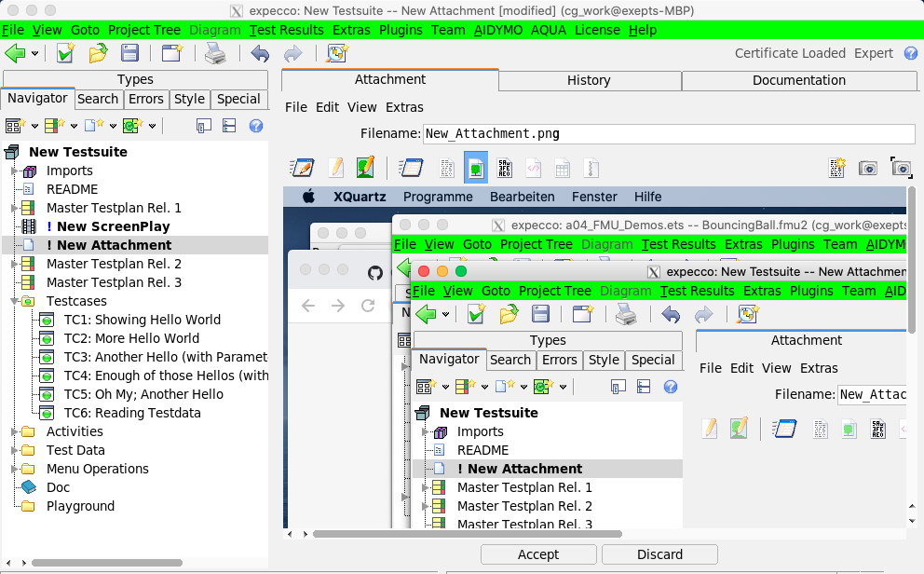Screen dimensions: 924x574
Task: Switch to the History tab
Action: (589, 80)
